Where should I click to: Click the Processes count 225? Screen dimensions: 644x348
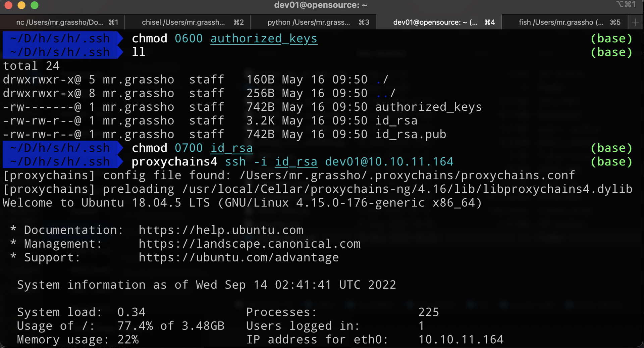point(428,312)
